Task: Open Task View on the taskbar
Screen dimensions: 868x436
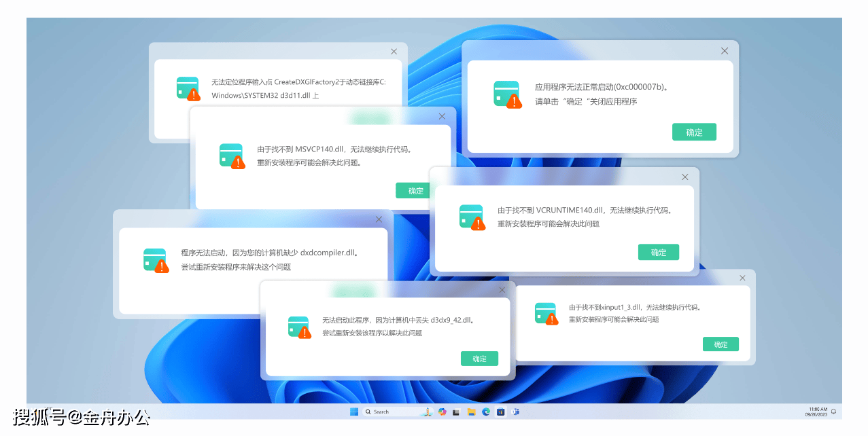Action: tap(456, 412)
